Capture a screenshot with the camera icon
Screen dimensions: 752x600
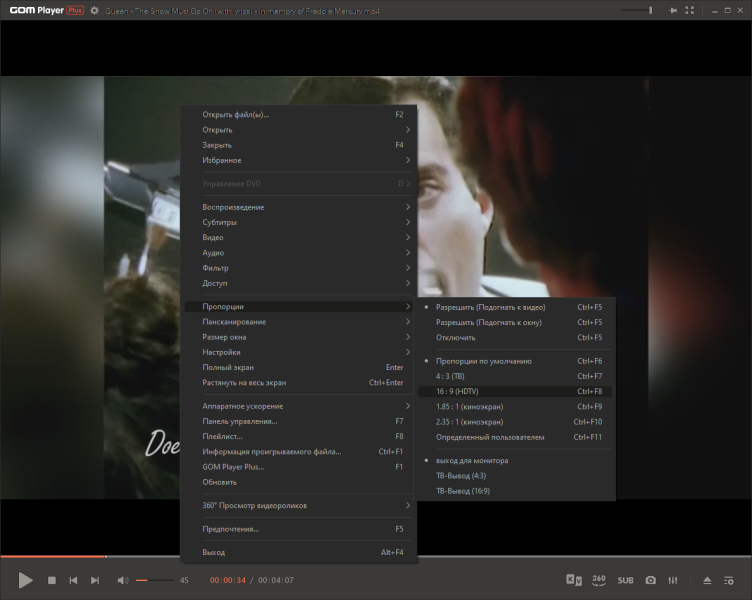coord(650,580)
